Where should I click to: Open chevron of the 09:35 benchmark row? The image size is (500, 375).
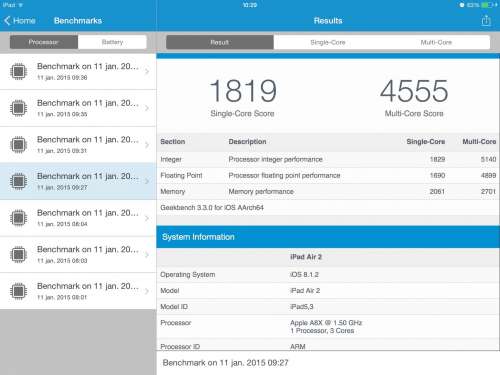tap(147, 108)
